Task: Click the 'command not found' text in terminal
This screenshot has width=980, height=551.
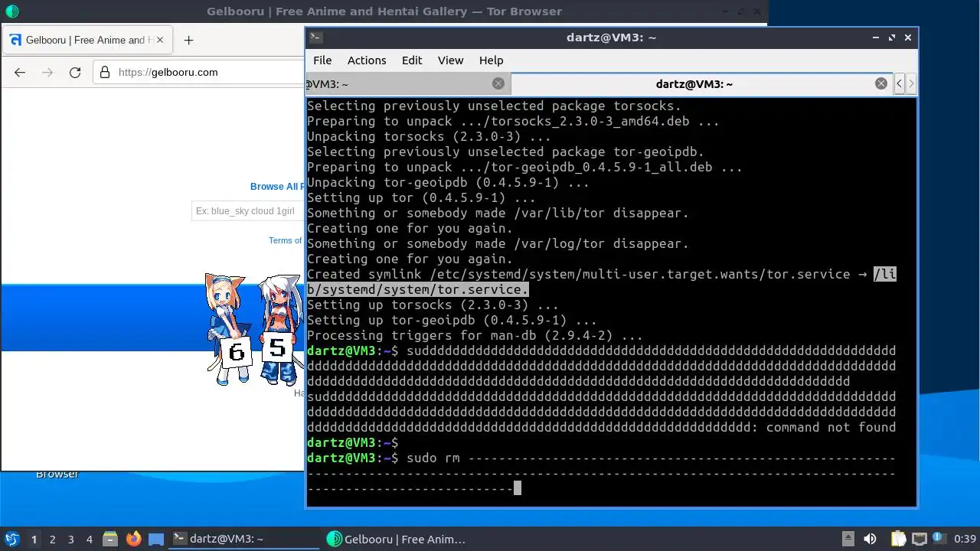Action: 831,427
